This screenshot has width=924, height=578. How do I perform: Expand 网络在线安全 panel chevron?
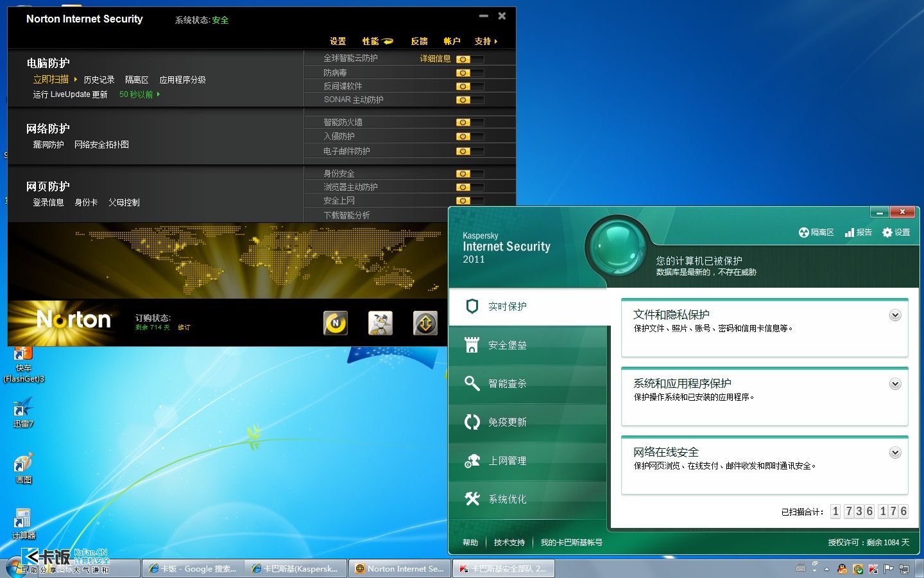pos(895,453)
